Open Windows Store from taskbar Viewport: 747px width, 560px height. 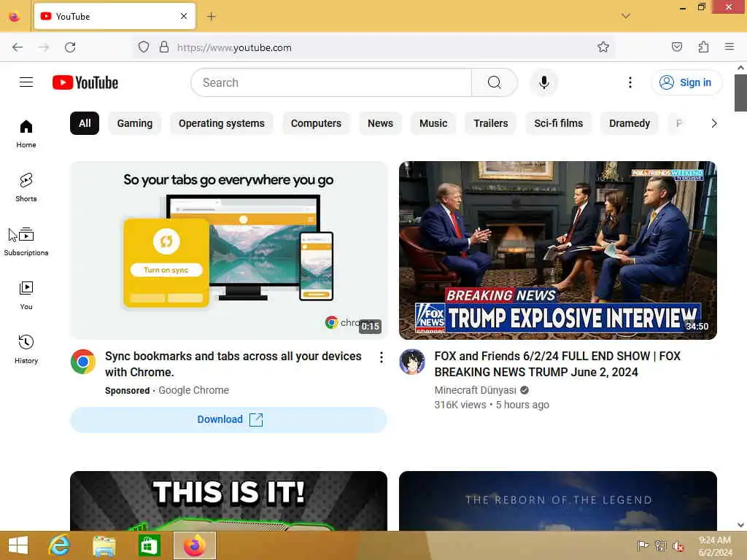coord(149,545)
